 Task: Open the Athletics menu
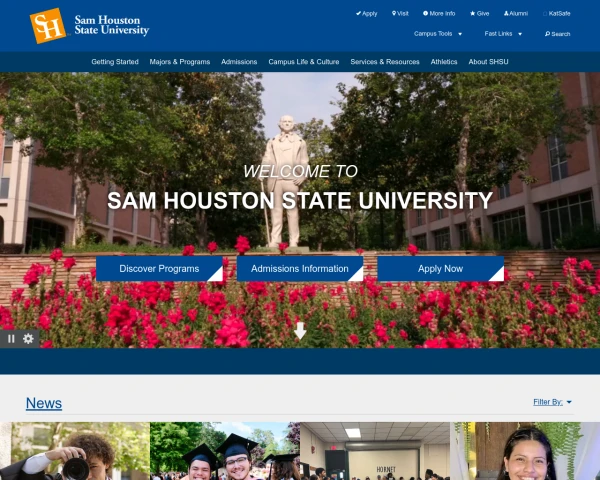tap(444, 62)
